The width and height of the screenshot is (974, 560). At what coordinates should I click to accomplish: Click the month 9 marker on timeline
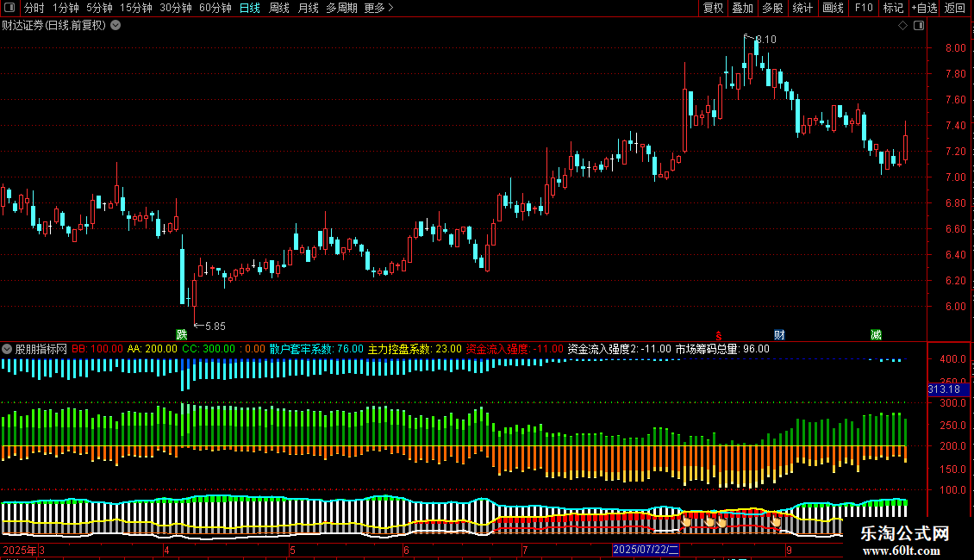pyautogui.click(x=789, y=550)
